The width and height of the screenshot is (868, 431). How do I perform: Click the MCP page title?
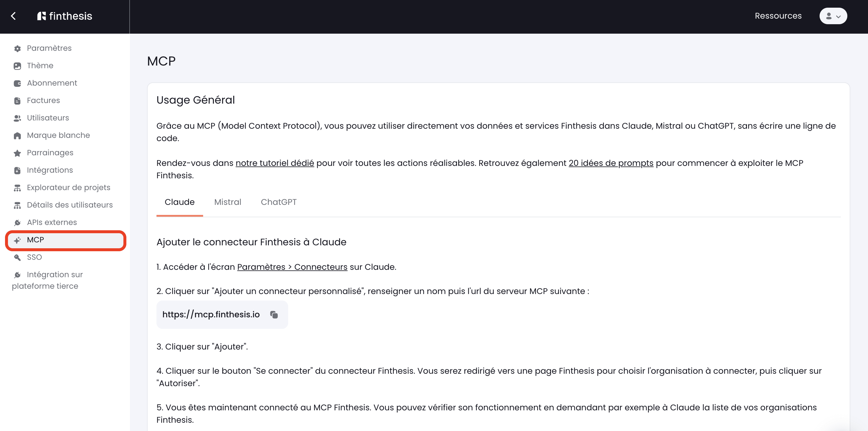pos(161,61)
